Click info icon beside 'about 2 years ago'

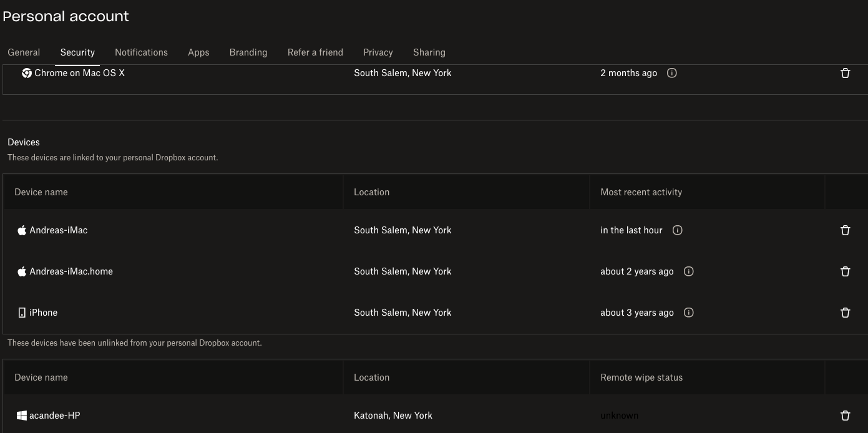[688, 271]
